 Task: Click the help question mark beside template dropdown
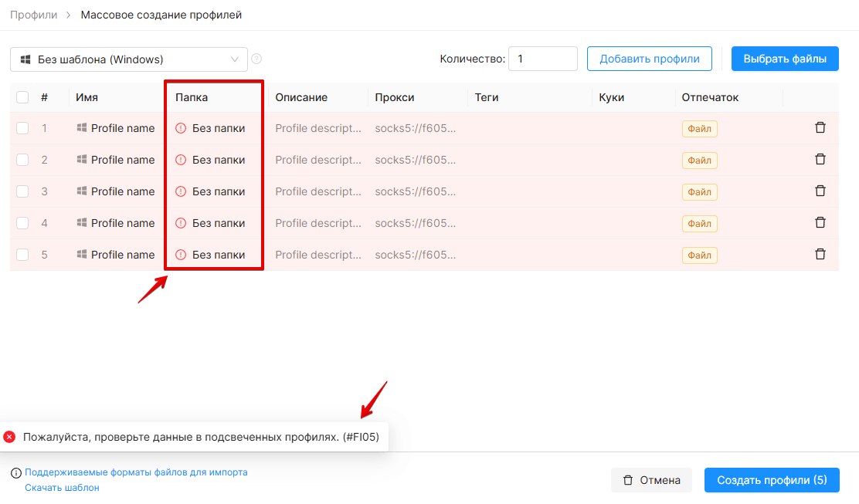256,59
